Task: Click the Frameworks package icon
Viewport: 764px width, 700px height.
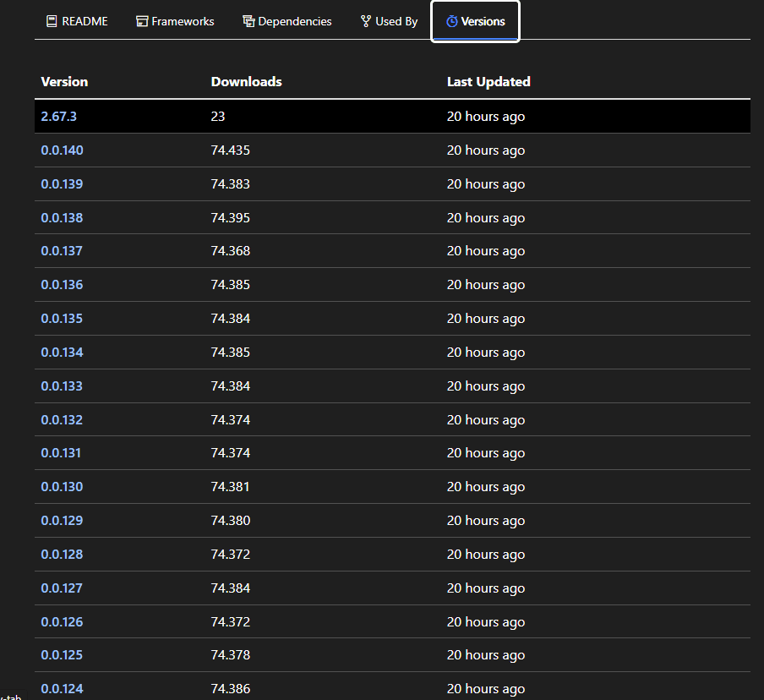Action: [141, 20]
